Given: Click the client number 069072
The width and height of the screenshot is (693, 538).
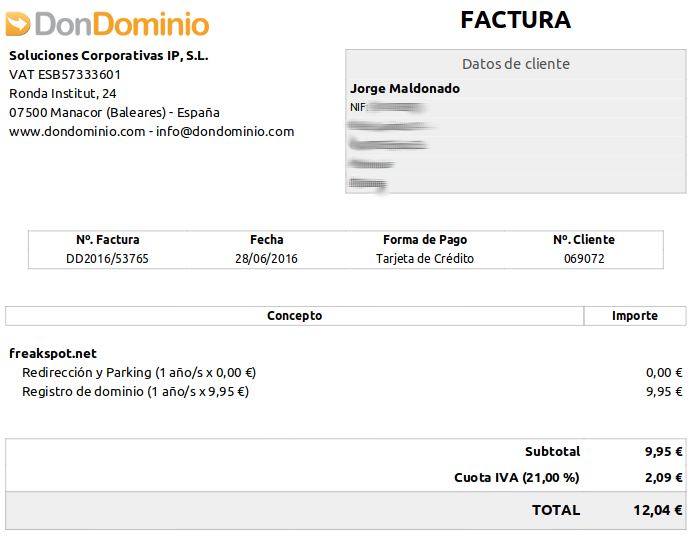Looking at the screenshot, I should [584, 259].
